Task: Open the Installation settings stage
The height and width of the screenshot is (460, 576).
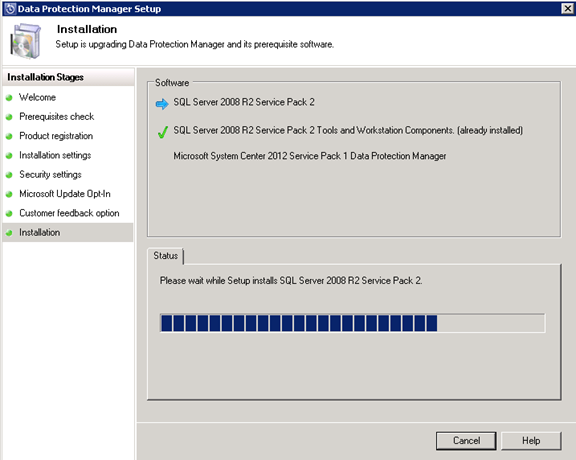Action: (x=55, y=155)
